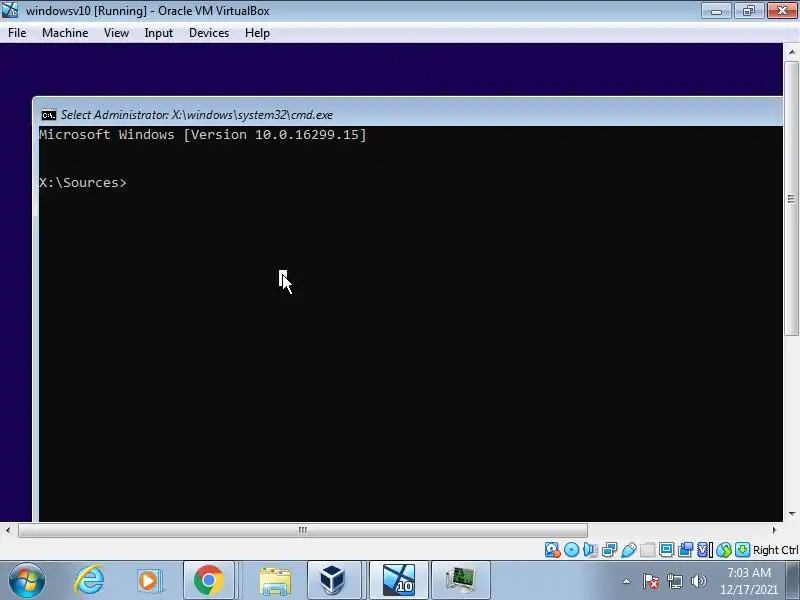Click at the X:\Sources> prompt
Image resolution: width=800 pixels, height=600 pixels.
[x=83, y=183]
